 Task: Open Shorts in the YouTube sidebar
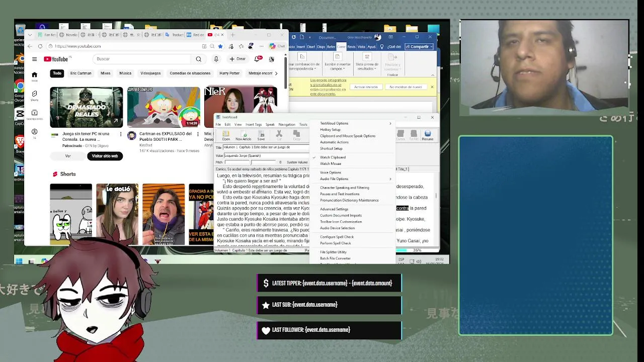[x=34, y=95]
